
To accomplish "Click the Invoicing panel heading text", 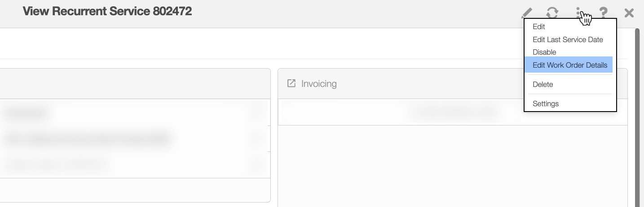I will coord(319,84).
